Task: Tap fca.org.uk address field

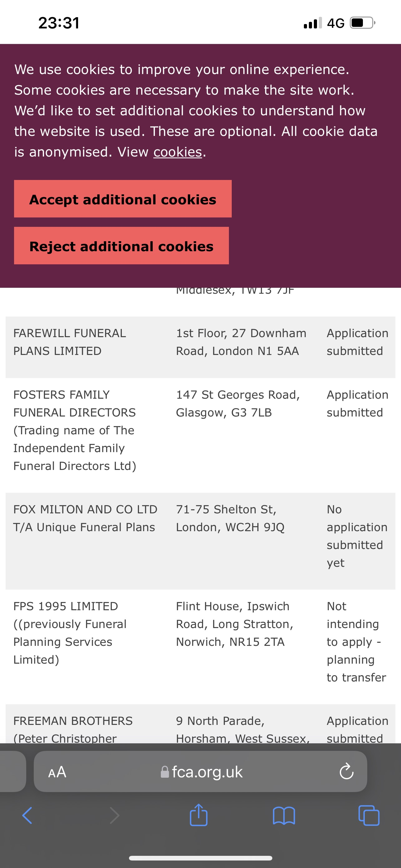Action: click(200, 771)
